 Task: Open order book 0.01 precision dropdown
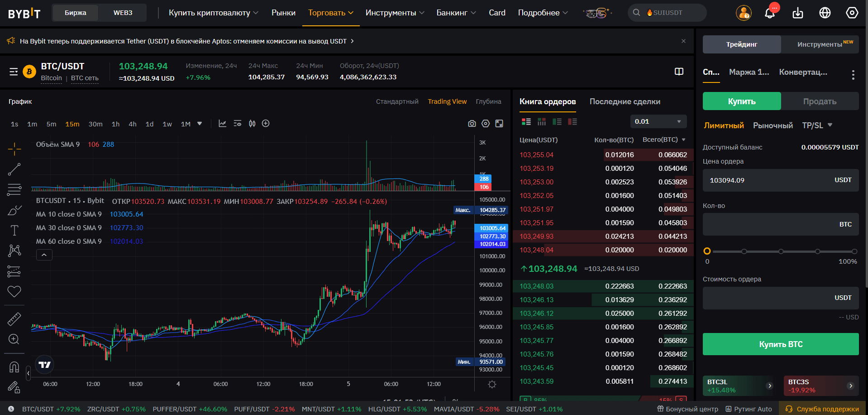658,121
